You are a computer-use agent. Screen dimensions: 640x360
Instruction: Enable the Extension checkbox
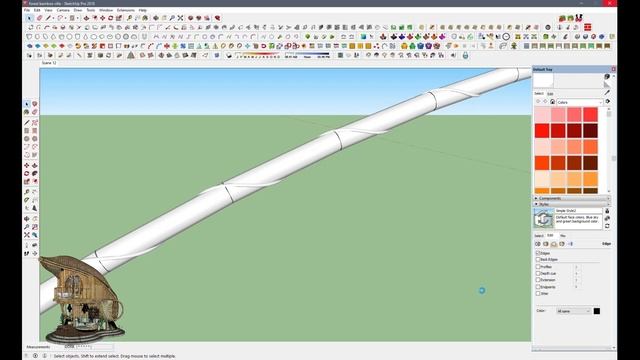pyautogui.click(x=538, y=280)
